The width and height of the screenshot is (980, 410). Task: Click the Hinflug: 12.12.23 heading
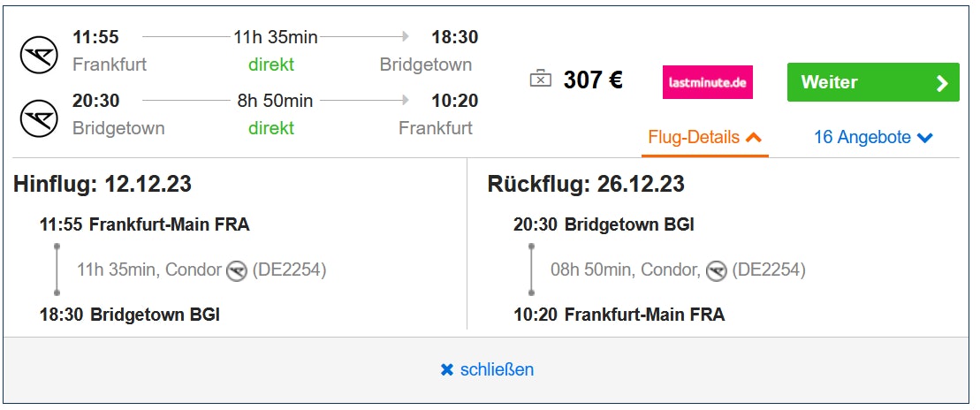[x=103, y=185]
